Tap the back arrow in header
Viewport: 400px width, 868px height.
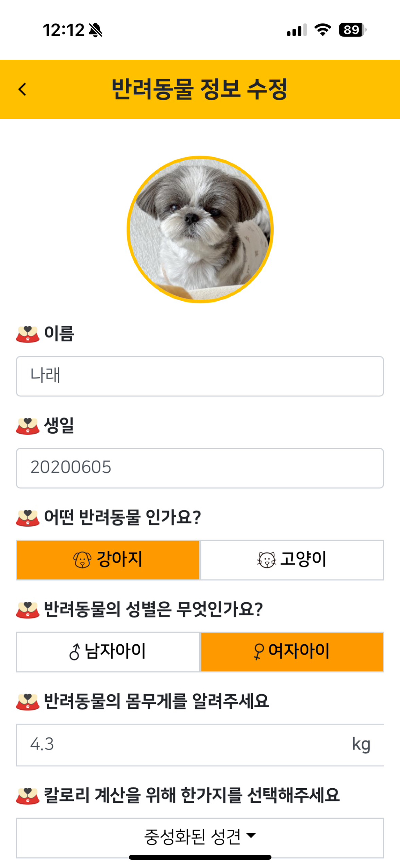pyautogui.click(x=23, y=89)
